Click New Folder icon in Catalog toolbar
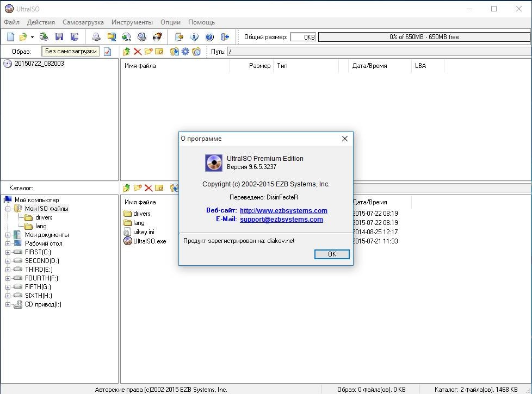The image size is (532, 394). click(x=138, y=188)
